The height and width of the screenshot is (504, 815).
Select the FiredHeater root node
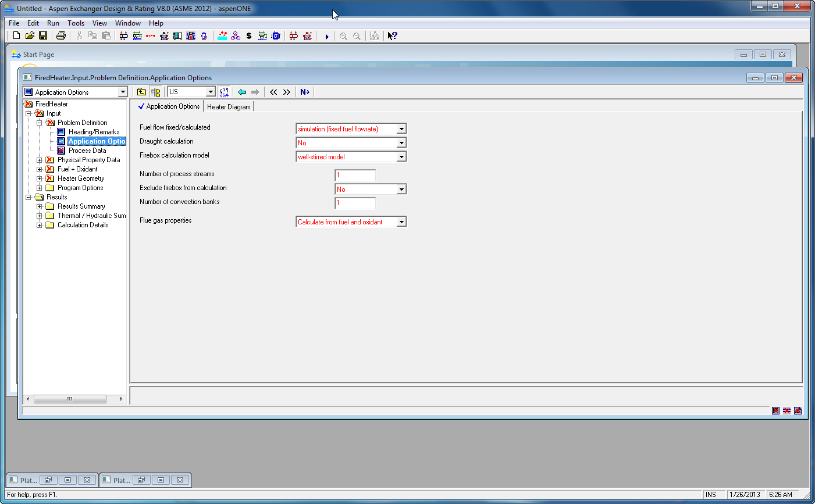(x=51, y=104)
